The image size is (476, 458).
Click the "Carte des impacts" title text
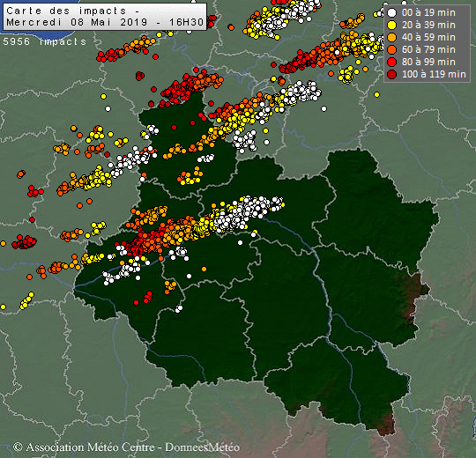pos(66,11)
